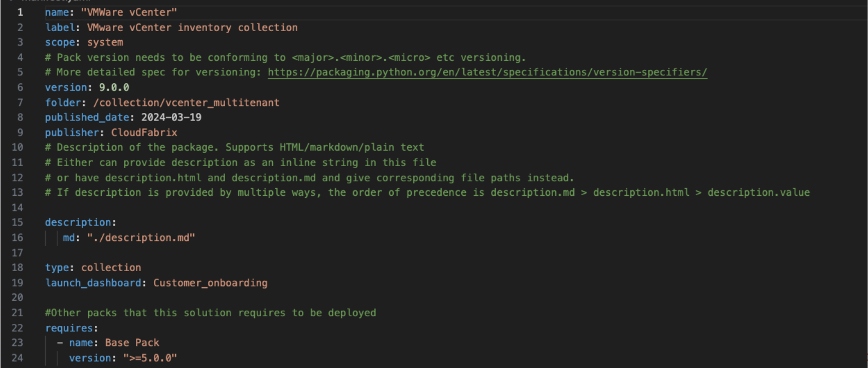This screenshot has height=368, width=868.
Task: Place cursor in /collection/vcenter_multitenant folder path
Action: (x=186, y=102)
